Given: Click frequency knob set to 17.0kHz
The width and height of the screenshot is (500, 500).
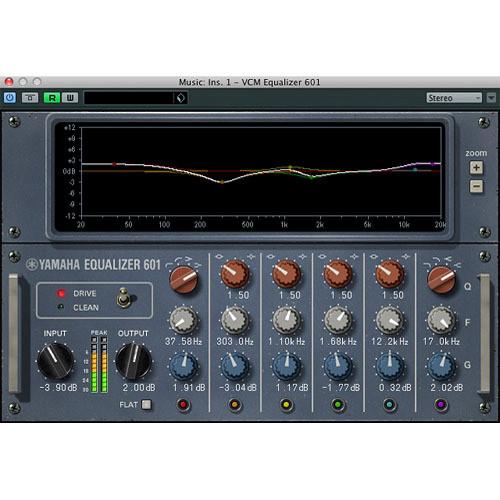Looking at the screenshot, I should tap(441, 321).
